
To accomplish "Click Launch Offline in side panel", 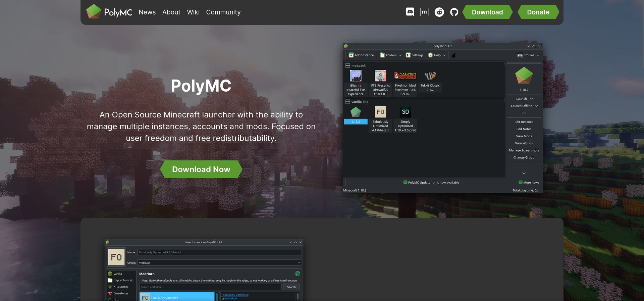I will click(522, 106).
